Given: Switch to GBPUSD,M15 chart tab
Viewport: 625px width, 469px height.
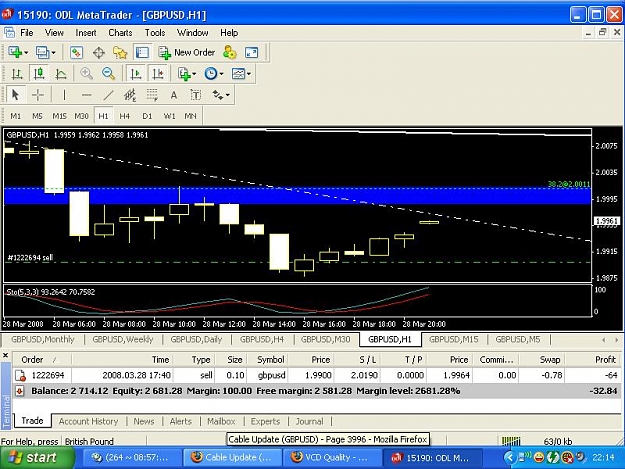Looking at the screenshot, I should click(454, 339).
